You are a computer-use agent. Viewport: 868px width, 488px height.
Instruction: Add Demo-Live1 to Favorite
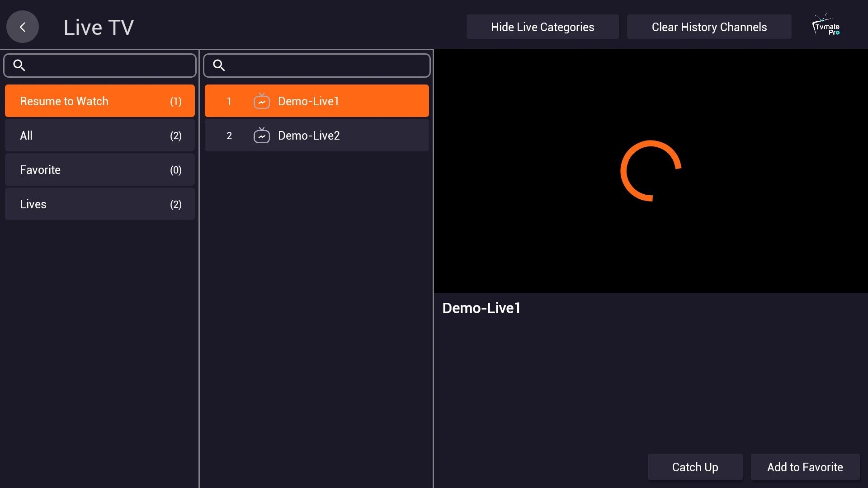tap(805, 467)
